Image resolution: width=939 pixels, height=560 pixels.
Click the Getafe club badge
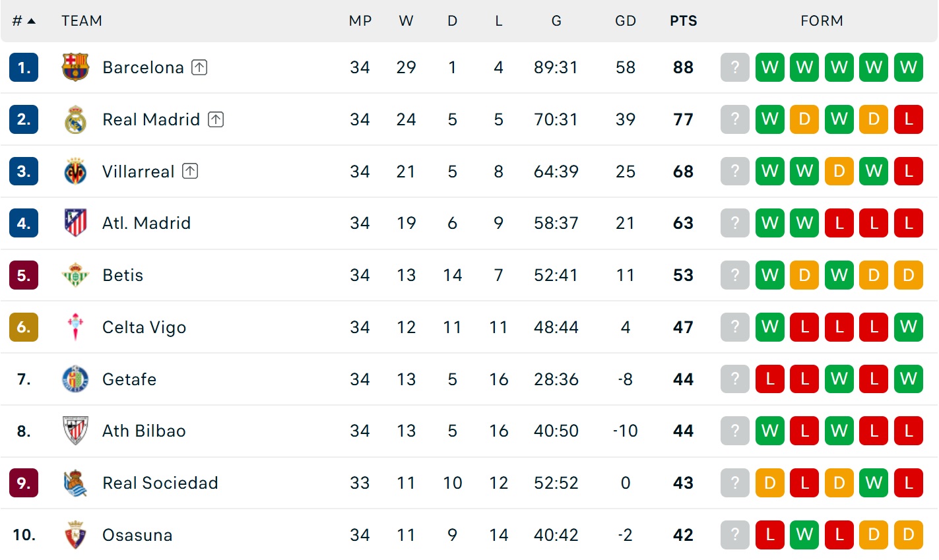tap(75, 379)
